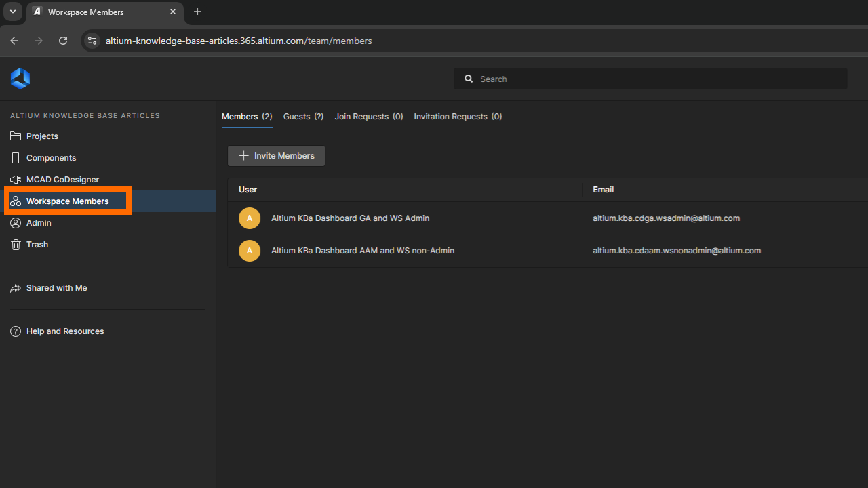This screenshot has width=868, height=488.
Task: Select the Members tab
Action: click(x=247, y=117)
